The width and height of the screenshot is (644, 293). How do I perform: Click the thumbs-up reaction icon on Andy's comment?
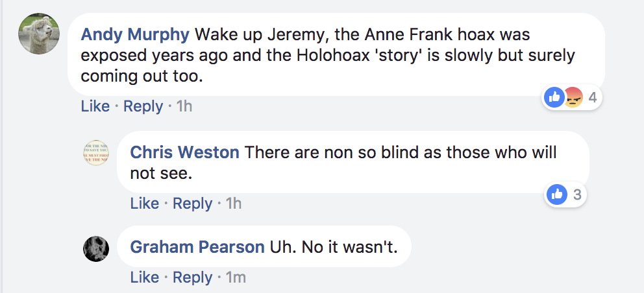554,98
